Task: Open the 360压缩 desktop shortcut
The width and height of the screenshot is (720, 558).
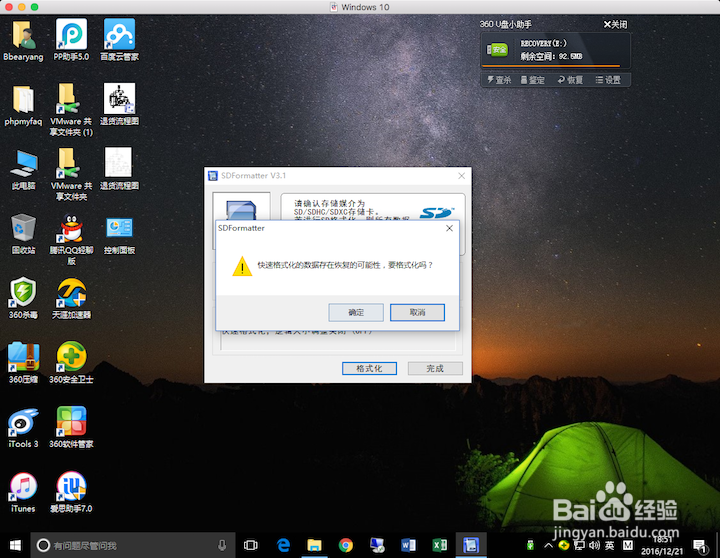Action: coord(23,363)
